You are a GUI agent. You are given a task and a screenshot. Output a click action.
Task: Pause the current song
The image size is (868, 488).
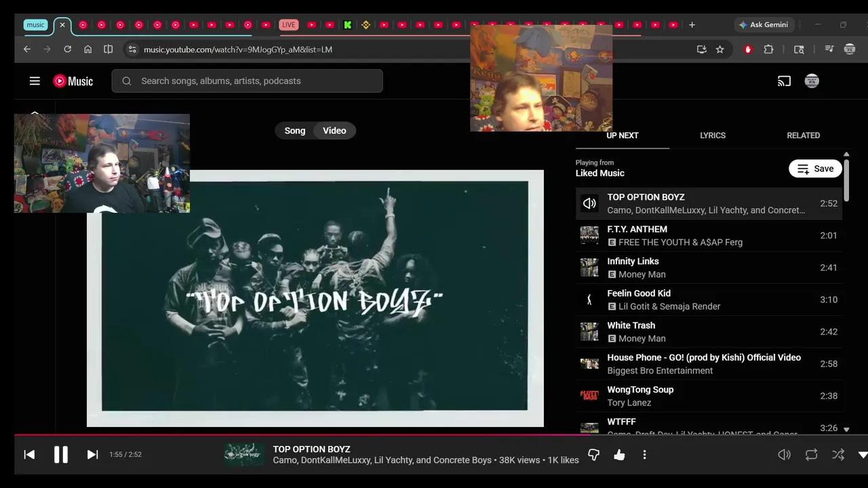(61, 455)
